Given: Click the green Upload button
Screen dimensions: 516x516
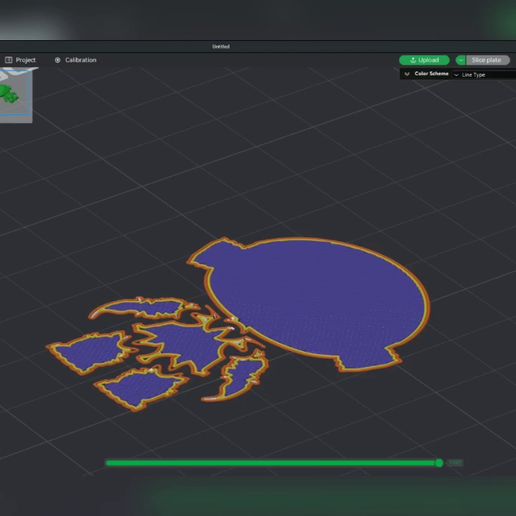Looking at the screenshot, I should pyautogui.click(x=424, y=60).
